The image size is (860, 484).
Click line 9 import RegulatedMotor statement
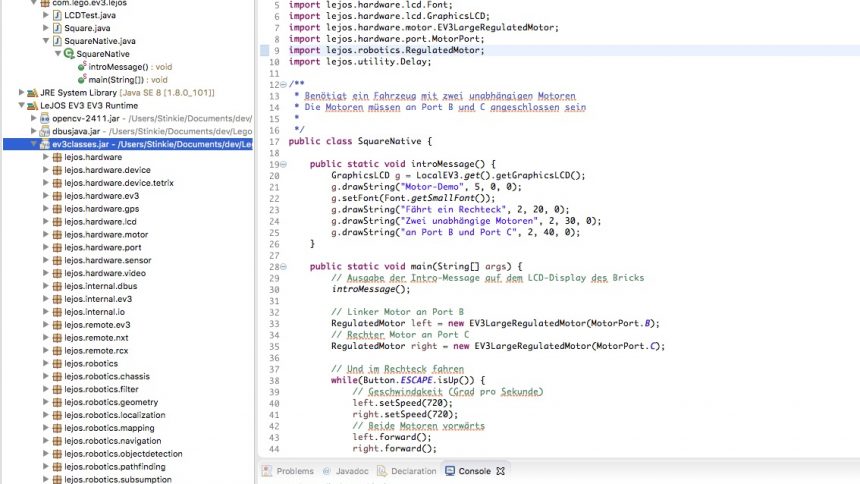387,50
